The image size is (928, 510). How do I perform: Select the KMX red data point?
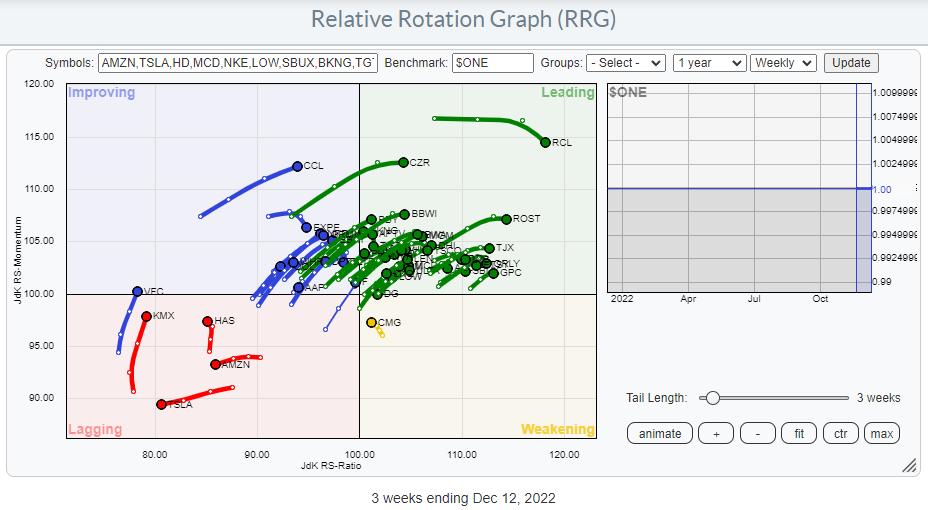(x=146, y=316)
